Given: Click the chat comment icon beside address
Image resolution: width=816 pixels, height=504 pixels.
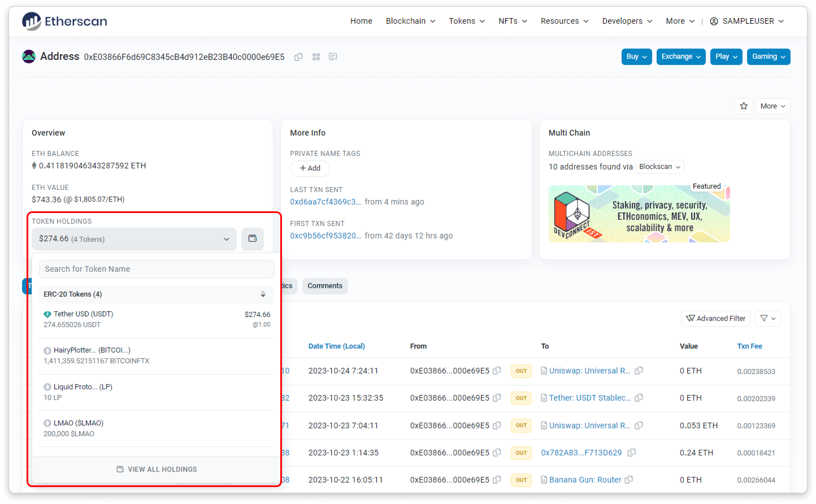Looking at the screenshot, I should click(333, 57).
